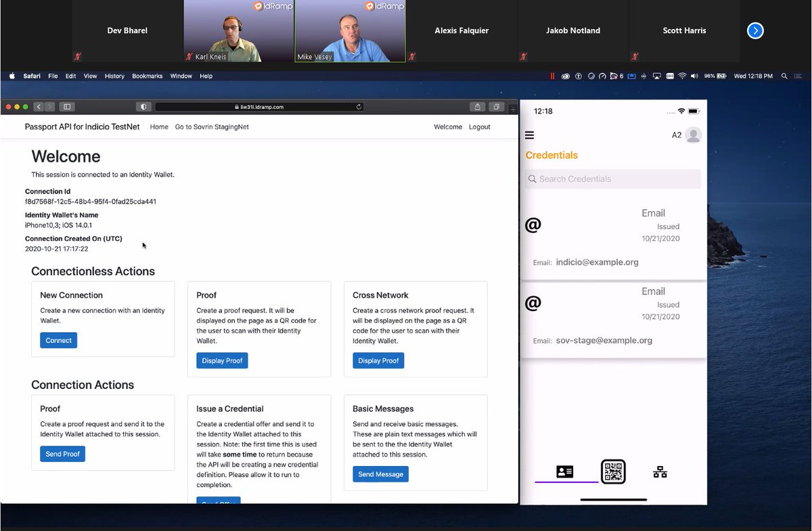This screenshot has width=812, height=531.
Task: Open the Safari privacy shield icon
Action: pos(143,107)
